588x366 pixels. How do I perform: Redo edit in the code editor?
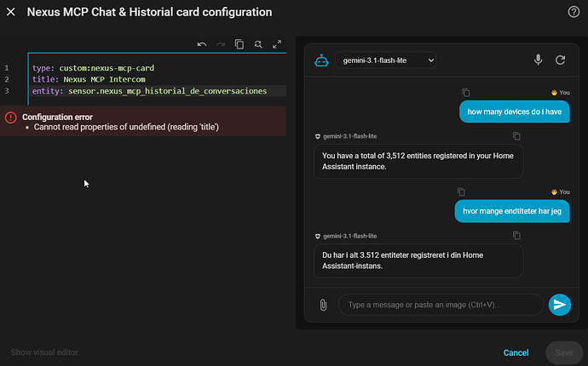coord(221,44)
